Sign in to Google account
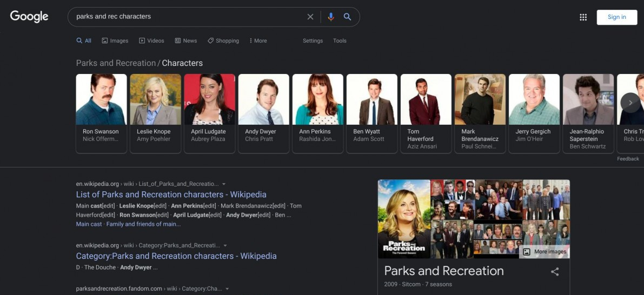The height and width of the screenshot is (295, 644). [x=617, y=17]
